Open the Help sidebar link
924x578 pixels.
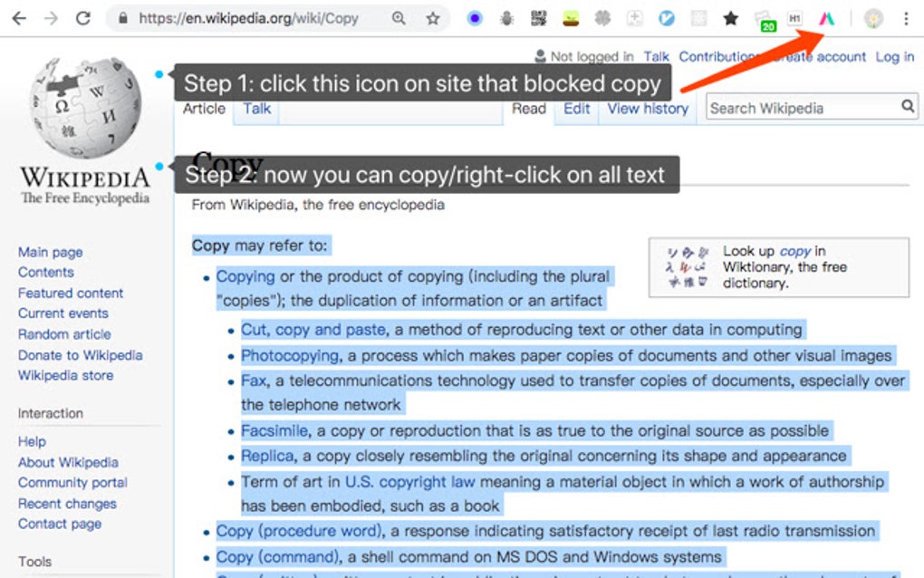pos(32,441)
